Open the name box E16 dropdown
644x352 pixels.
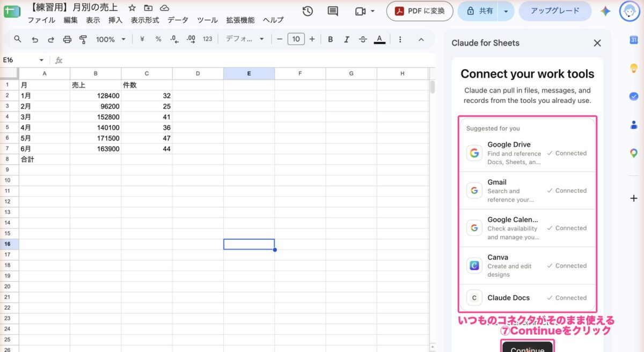click(x=41, y=60)
